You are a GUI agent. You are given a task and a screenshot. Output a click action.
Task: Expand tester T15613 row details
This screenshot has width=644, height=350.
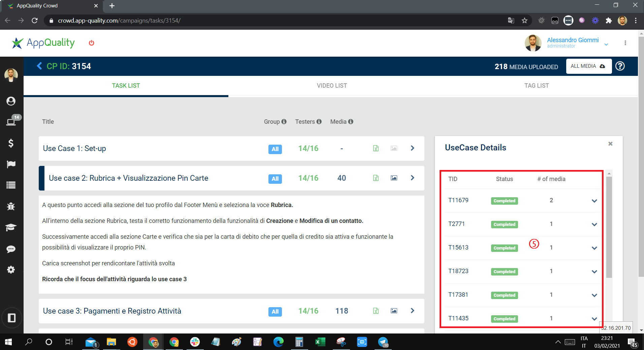[594, 248]
